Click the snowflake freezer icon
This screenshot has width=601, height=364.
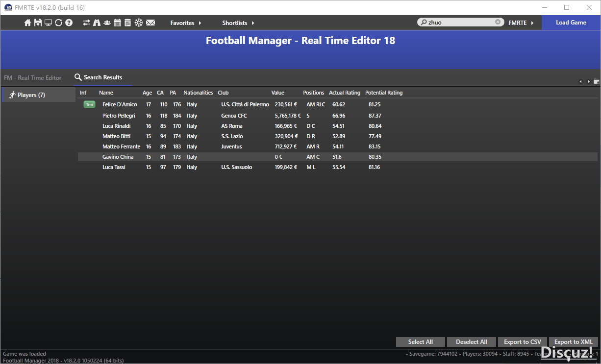[x=139, y=23]
